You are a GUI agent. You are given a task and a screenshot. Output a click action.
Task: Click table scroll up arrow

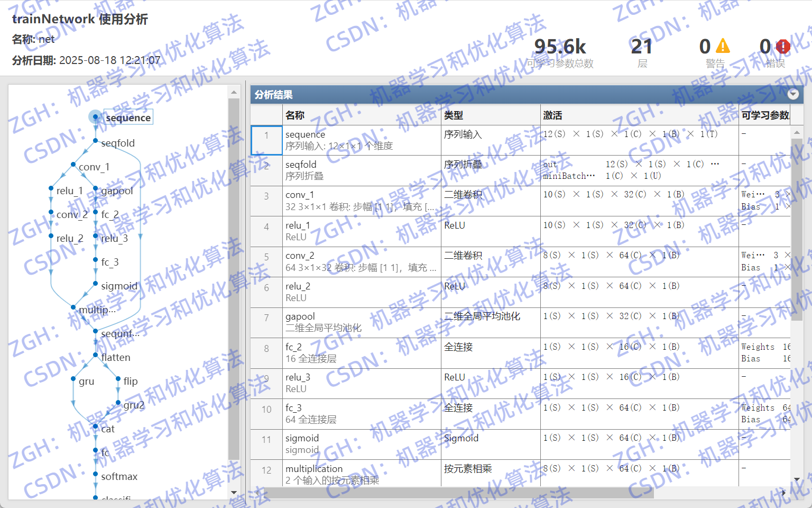(x=797, y=132)
